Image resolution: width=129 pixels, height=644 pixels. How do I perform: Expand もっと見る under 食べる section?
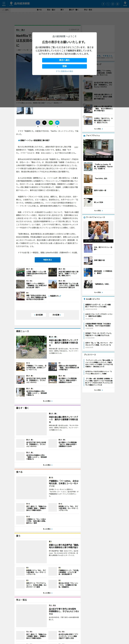48,529
